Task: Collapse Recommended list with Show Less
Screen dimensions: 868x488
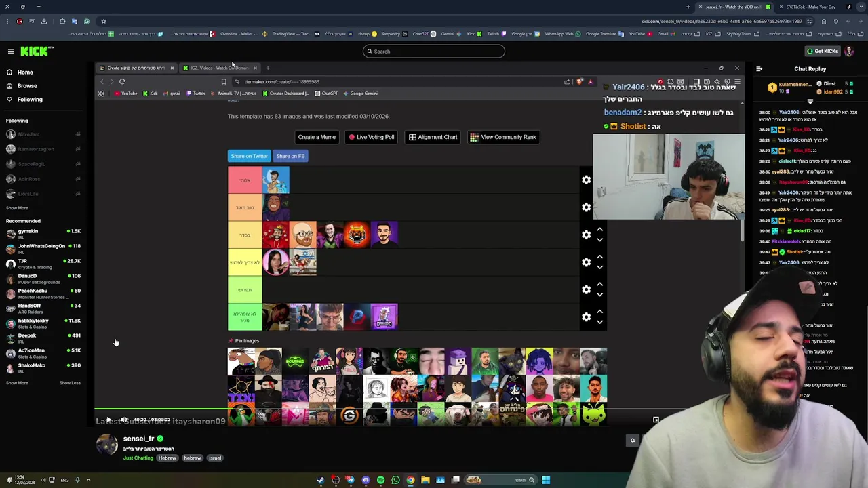Action: point(70,383)
